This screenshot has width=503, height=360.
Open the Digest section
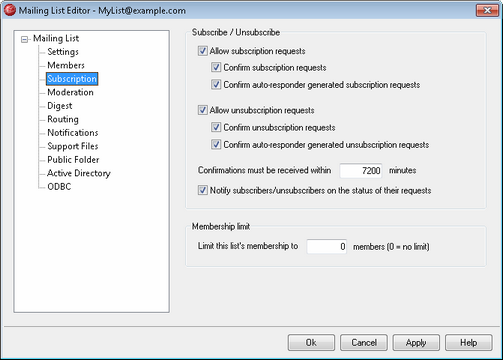[60, 106]
